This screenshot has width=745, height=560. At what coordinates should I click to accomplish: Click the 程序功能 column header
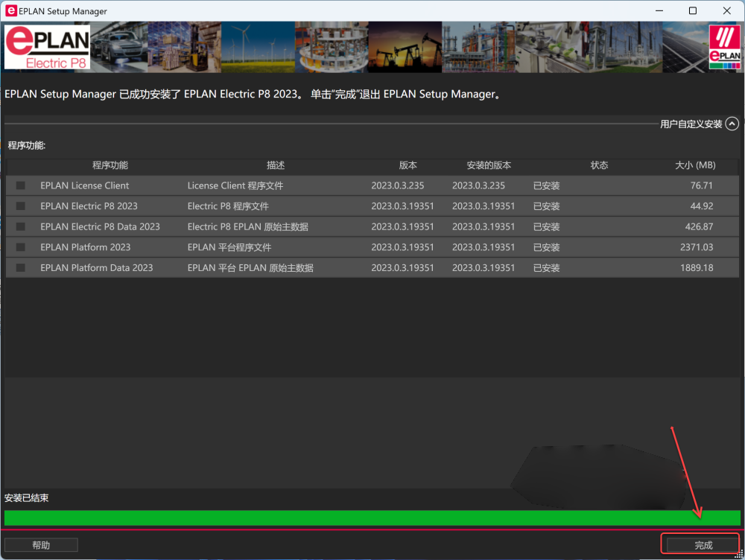tap(110, 165)
